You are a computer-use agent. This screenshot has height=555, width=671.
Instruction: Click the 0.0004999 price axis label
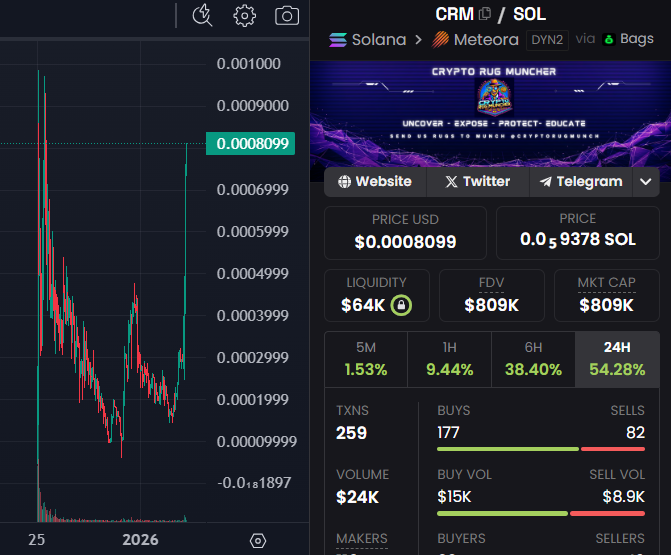pos(252,274)
